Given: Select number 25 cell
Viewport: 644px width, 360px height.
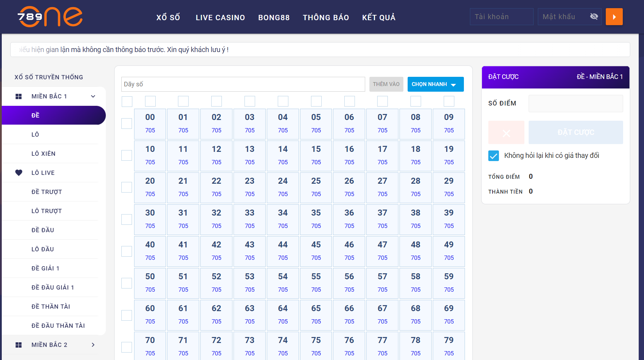Looking at the screenshot, I should 316,188.
